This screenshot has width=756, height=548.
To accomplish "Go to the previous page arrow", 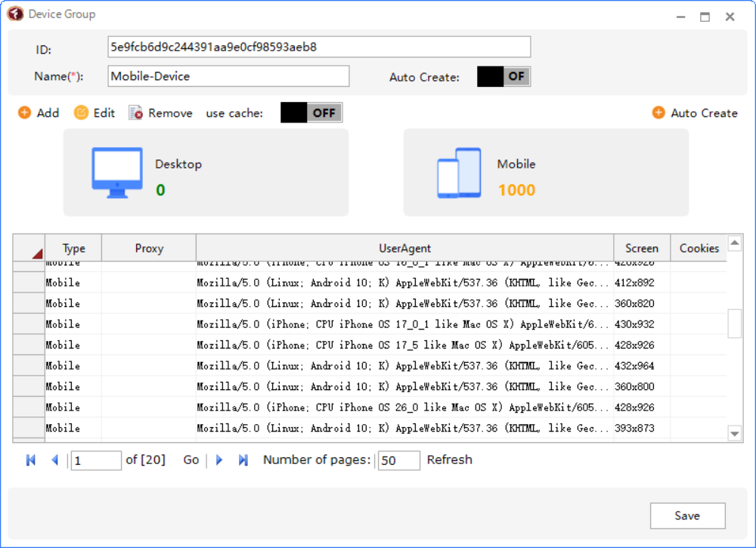I will click(54, 460).
